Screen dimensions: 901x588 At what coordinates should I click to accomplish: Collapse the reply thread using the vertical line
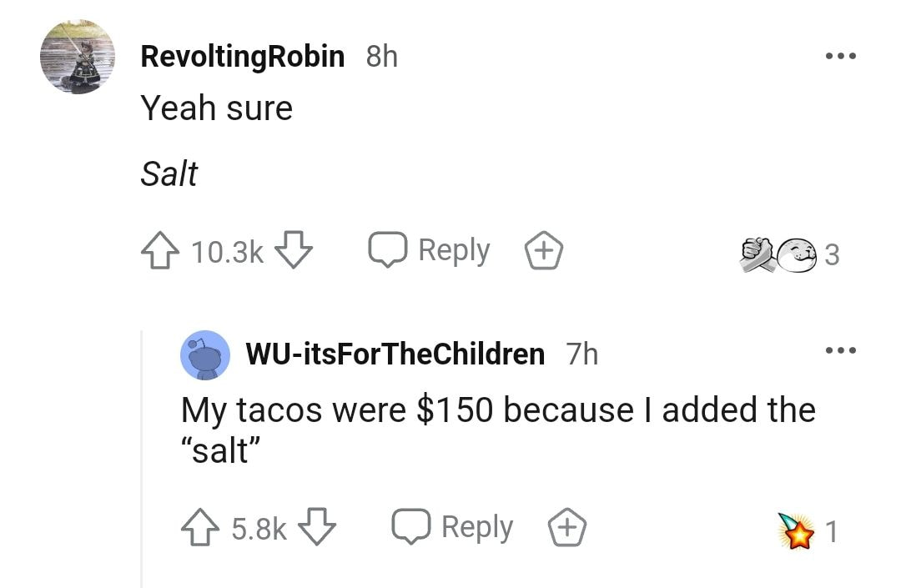(x=142, y=459)
